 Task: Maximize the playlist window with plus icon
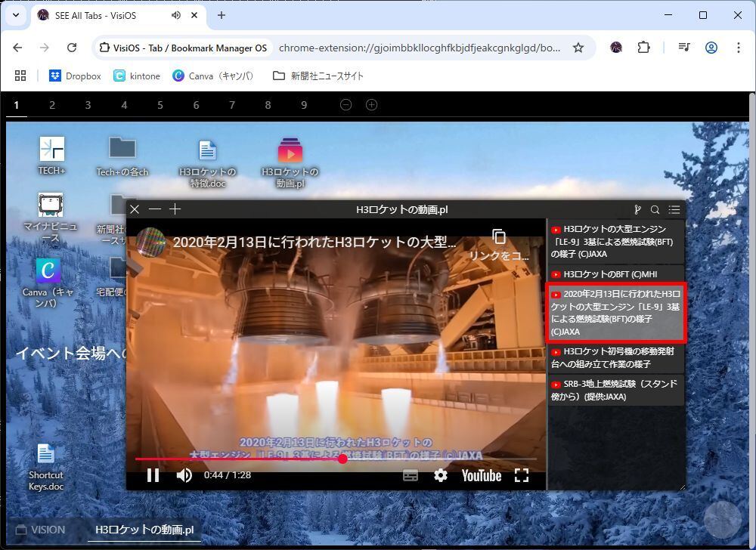coord(175,209)
